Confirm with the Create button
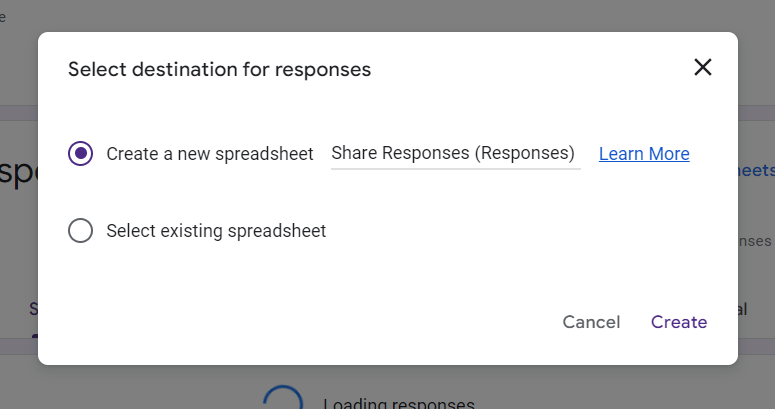Viewport: 775px width, 409px height. (679, 322)
